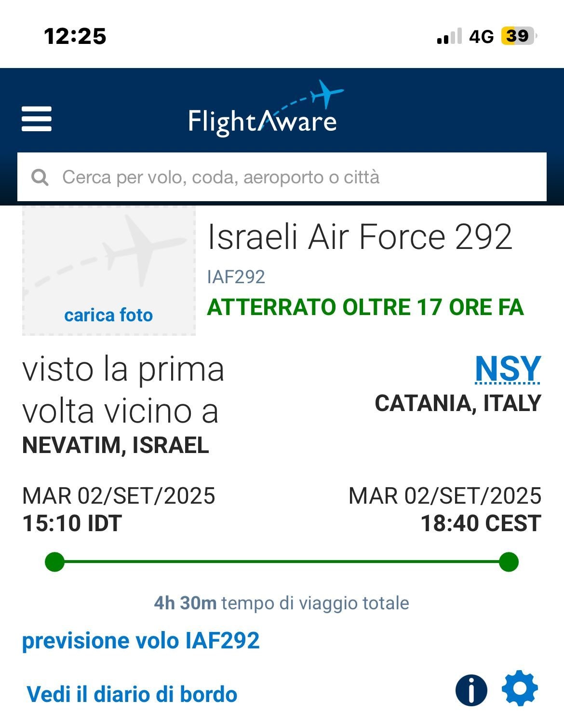The height and width of the screenshot is (728, 564).
Task: Tap the search magnifier icon
Action: tap(40, 177)
